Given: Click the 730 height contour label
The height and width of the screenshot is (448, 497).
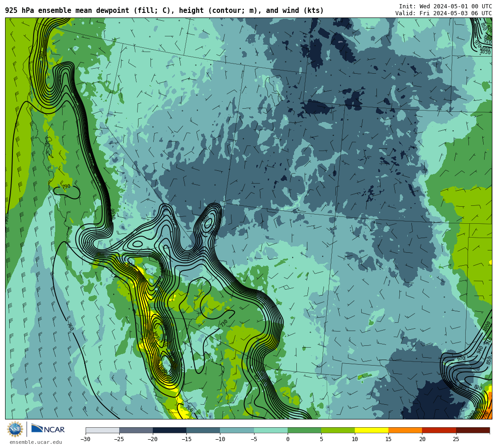Looking at the screenshot, I should [x=224, y=324].
